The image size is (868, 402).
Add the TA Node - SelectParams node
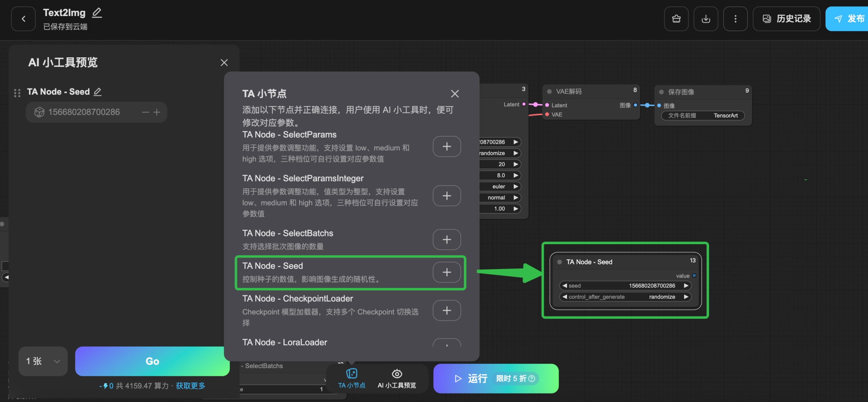click(x=447, y=147)
